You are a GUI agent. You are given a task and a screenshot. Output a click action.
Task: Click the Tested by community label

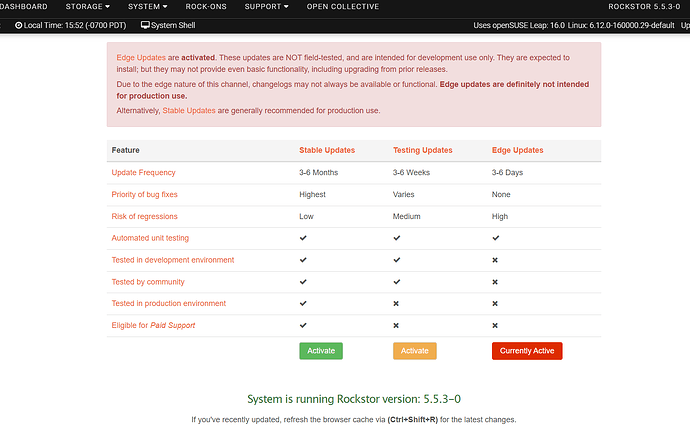[148, 282]
